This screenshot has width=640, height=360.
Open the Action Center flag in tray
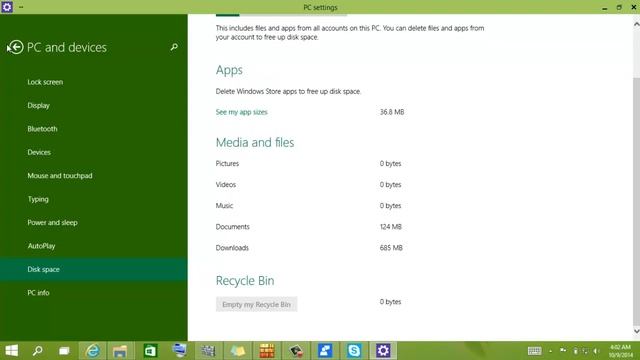(x=563, y=351)
